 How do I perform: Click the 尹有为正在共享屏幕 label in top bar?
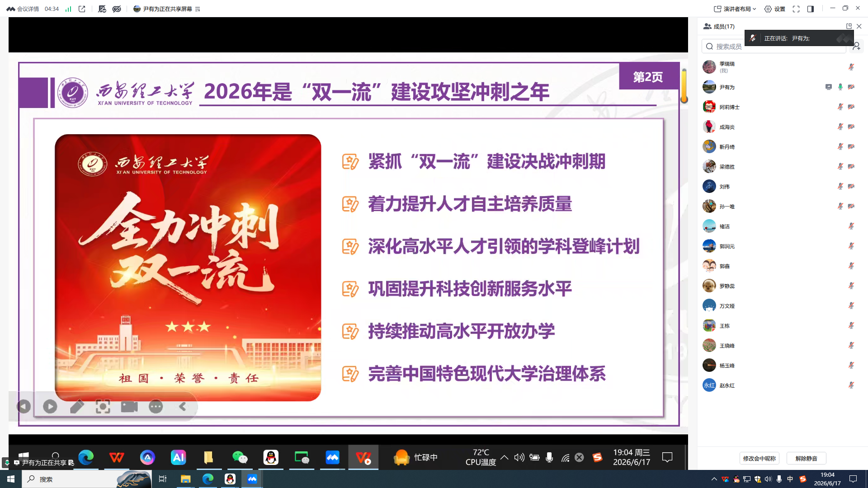pyautogui.click(x=167, y=9)
